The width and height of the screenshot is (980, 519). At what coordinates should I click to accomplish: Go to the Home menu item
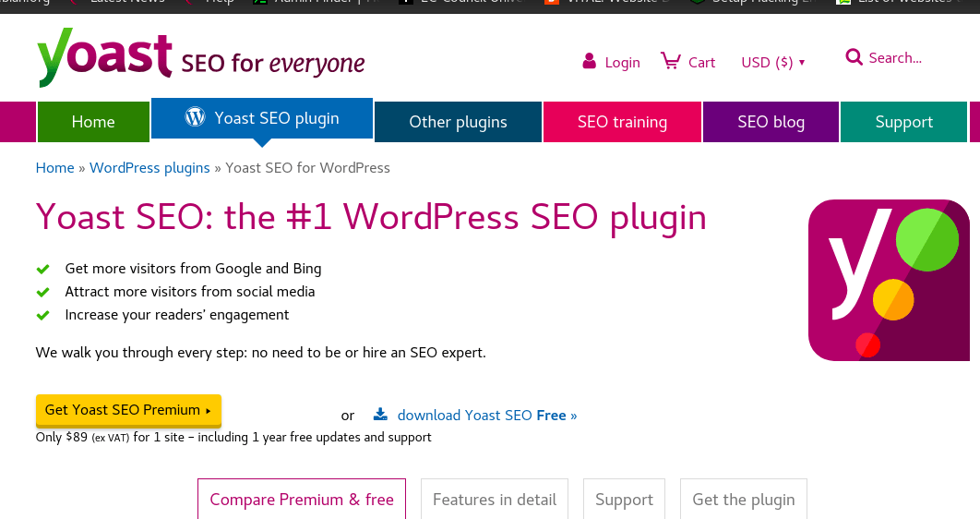(93, 122)
